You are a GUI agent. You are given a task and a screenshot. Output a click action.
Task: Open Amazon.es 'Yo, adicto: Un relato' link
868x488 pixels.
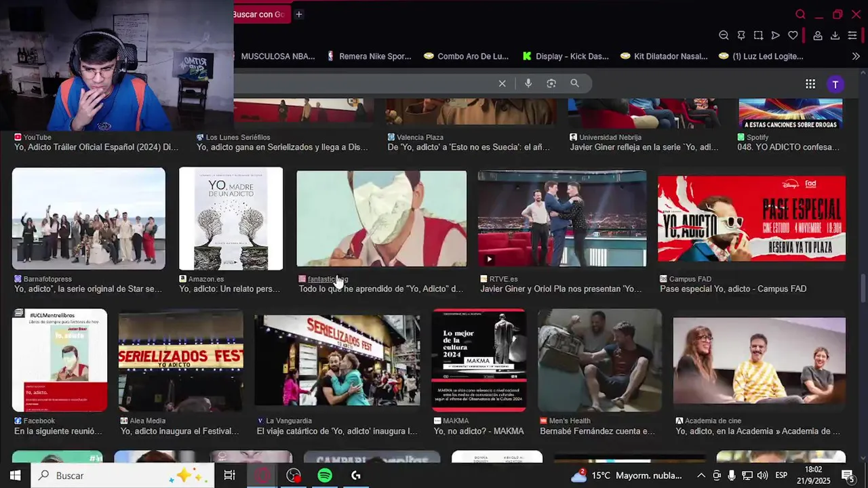229,289
